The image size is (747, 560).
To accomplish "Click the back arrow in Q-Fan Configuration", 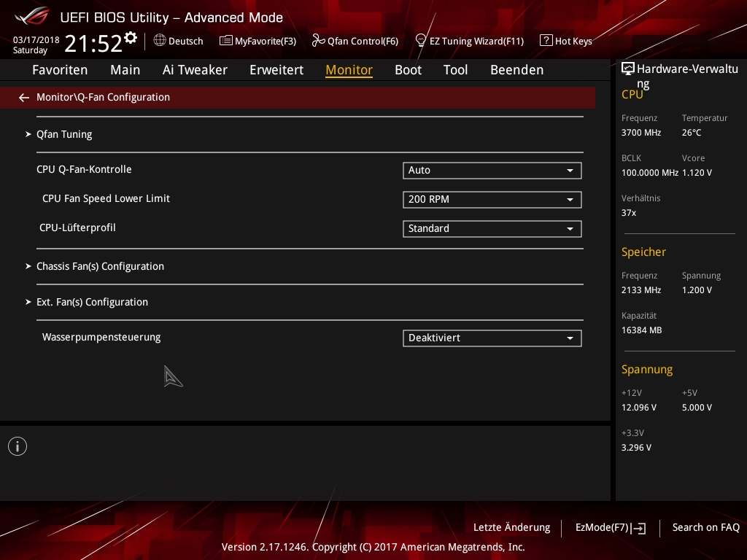I will [24, 98].
